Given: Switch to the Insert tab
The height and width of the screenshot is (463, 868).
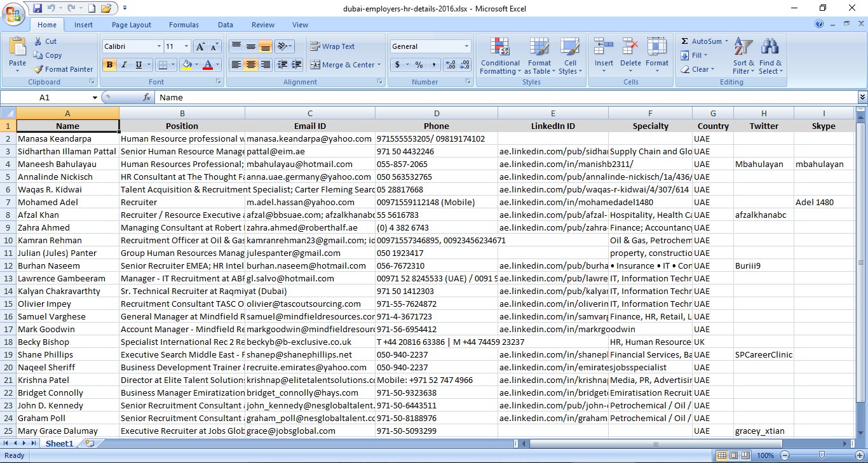Looking at the screenshot, I should click(83, 25).
